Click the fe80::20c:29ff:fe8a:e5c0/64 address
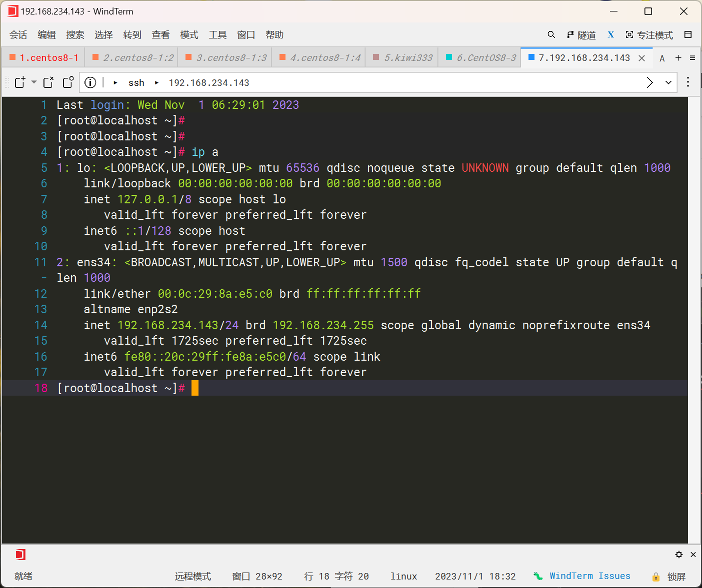Image resolution: width=702 pixels, height=588 pixels. [215, 357]
